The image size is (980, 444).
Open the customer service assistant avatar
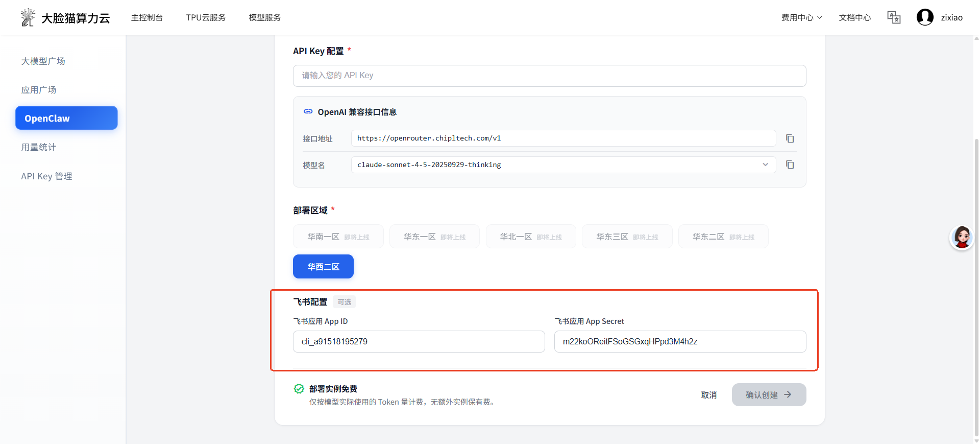tap(962, 238)
